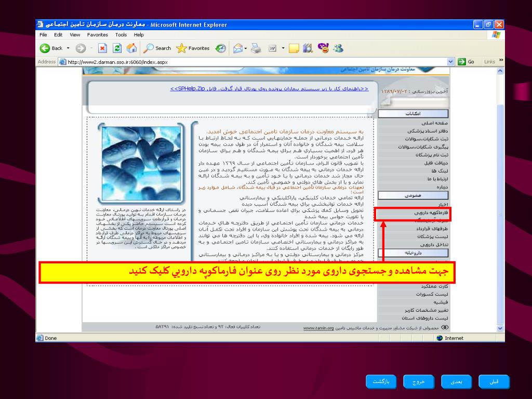Click the vertical scrollbar up arrow

[x=500, y=71]
